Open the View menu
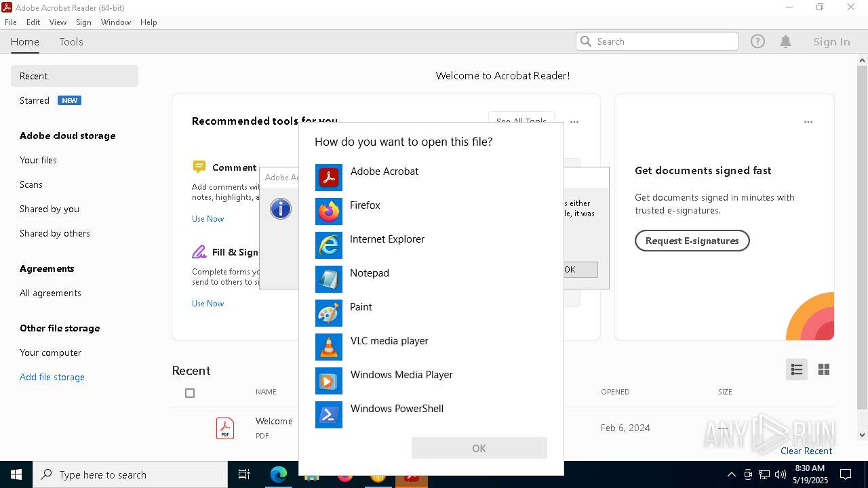 pyautogui.click(x=58, y=22)
